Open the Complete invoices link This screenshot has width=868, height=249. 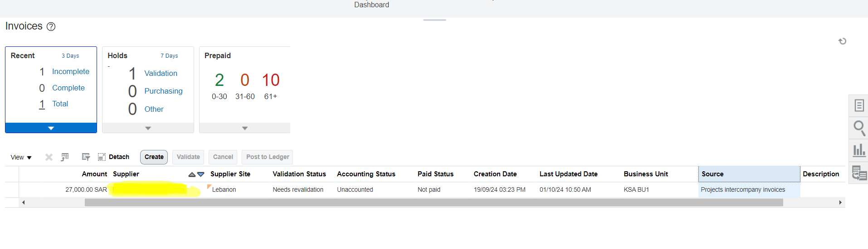(68, 88)
